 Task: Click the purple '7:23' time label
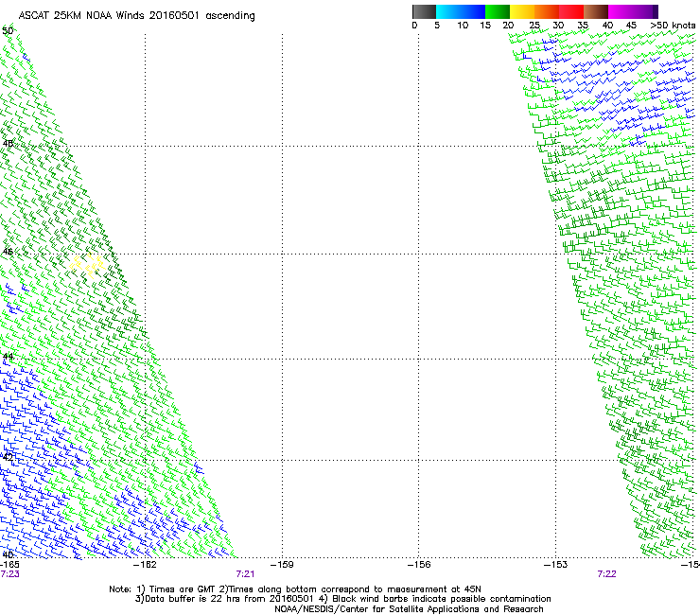pyautogui.click(x=9, y=574)
